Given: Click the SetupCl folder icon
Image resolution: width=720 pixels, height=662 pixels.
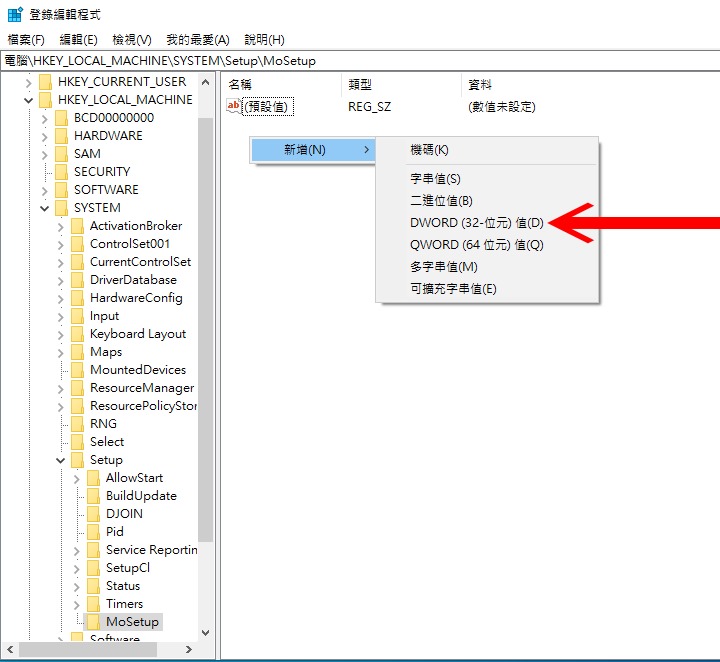Looking at the screenshot, I should 94,568.
